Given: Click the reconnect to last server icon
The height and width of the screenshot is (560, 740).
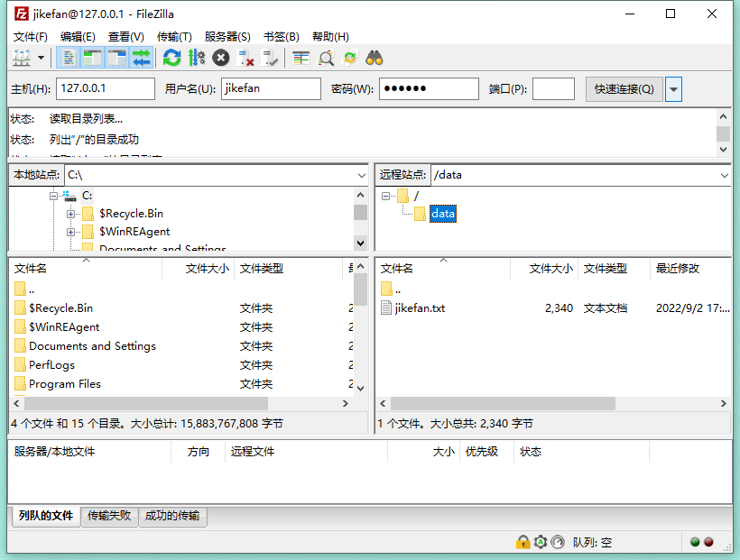Looking at the screenshot, I should click(x=270, y=58).
